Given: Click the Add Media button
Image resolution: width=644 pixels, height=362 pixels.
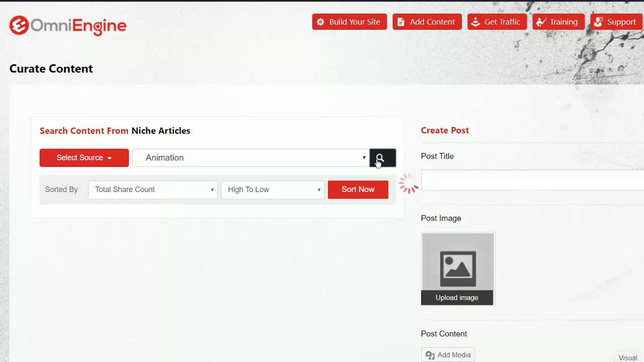Looking at the screenshot, I should click(x=448, y=355).
